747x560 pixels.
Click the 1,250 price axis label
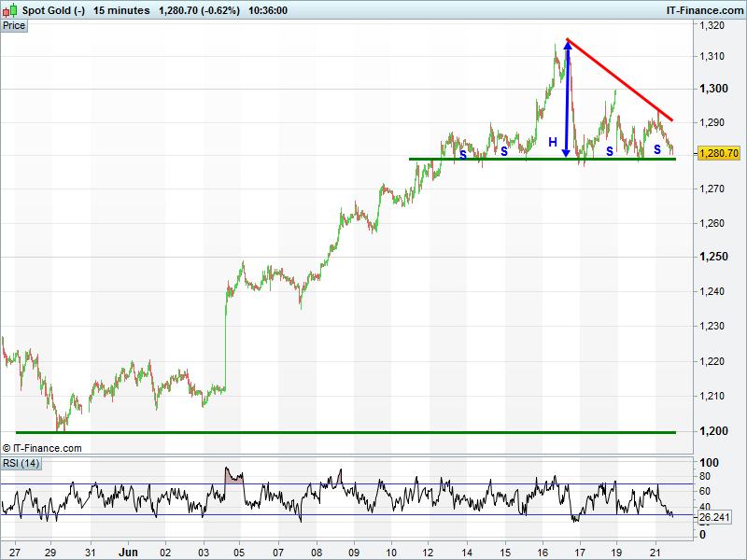click(x=713, y=257)
